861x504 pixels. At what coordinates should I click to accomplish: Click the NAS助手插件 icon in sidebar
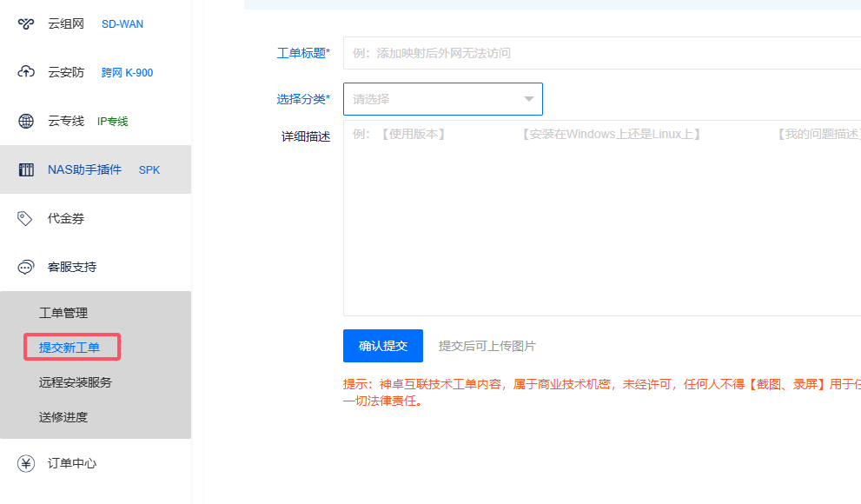(26, 169)
